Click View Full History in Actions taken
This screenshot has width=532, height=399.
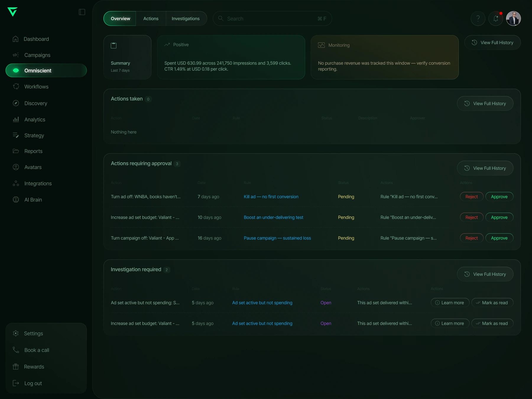click(485, 103)
